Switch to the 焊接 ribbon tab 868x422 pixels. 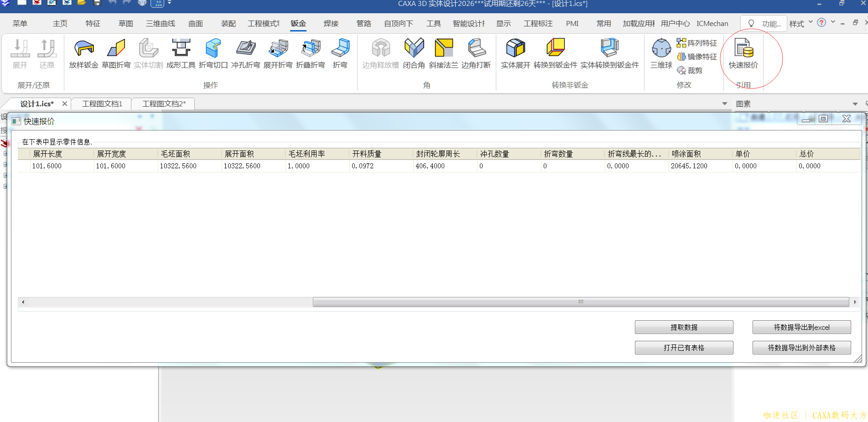click(x=331, y=24)
